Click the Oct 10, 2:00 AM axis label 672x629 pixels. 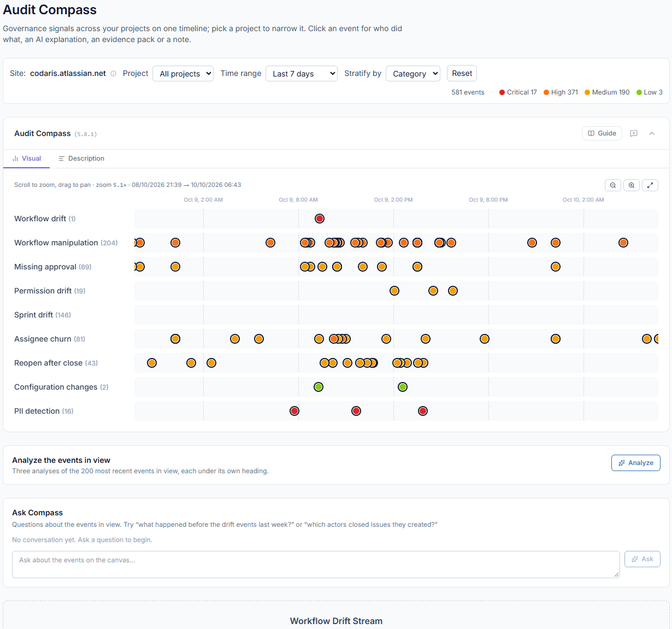point(583,200)
